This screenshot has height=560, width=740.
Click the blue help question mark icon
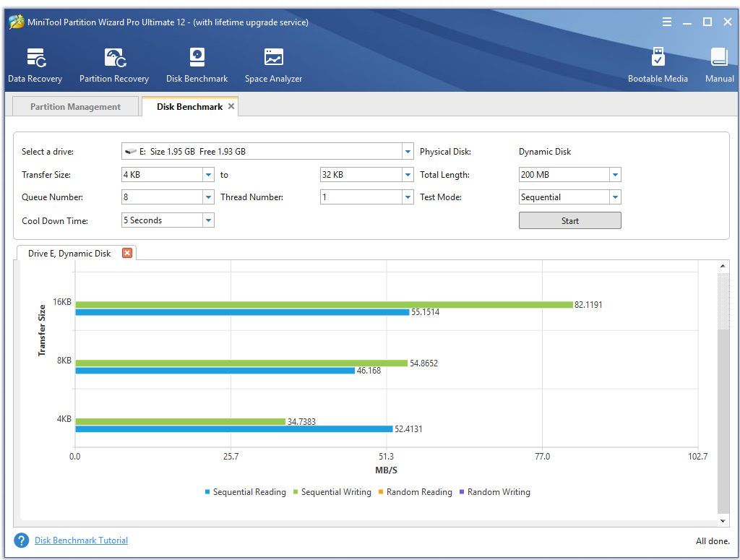coord(22,540)
